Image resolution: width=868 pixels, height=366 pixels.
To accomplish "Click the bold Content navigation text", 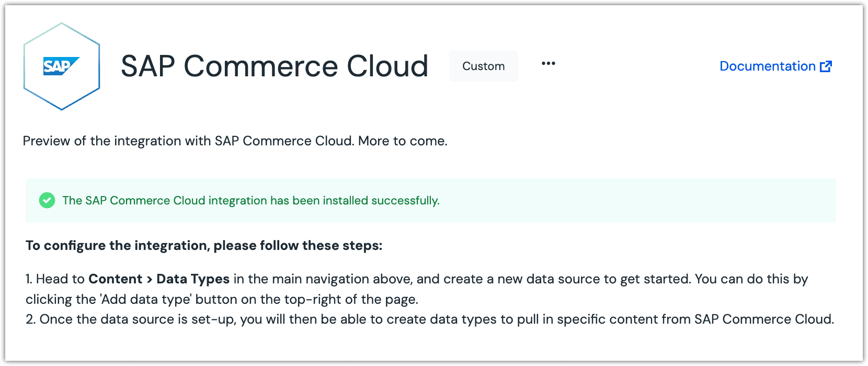I will 115,279.
